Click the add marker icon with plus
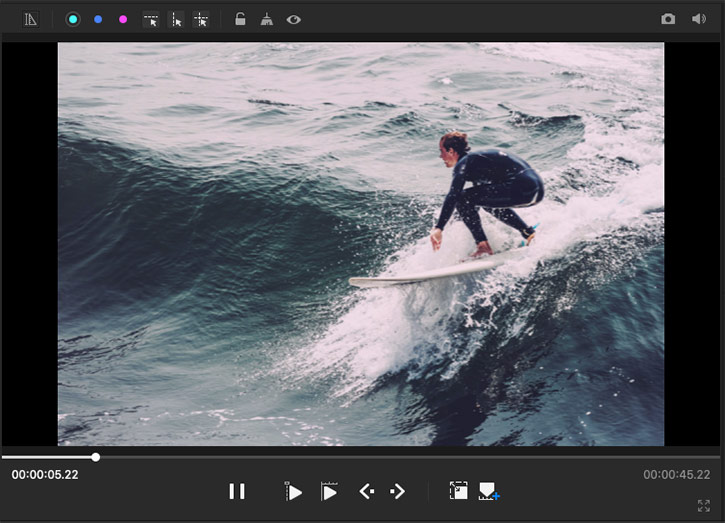This screenshot has width=725, height=523. [489, 491]
